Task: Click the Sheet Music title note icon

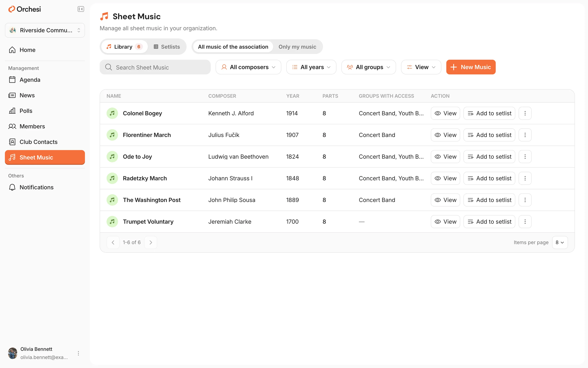Action: coord(104,16)
